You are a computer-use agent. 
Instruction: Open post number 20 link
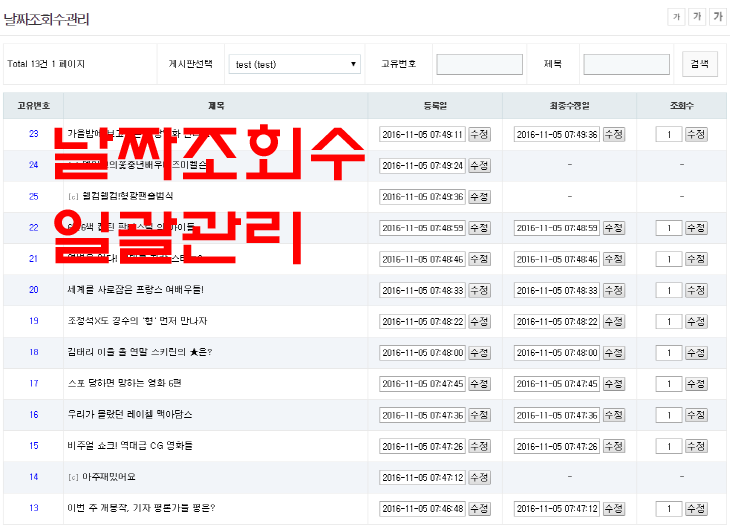pos(33,290)
